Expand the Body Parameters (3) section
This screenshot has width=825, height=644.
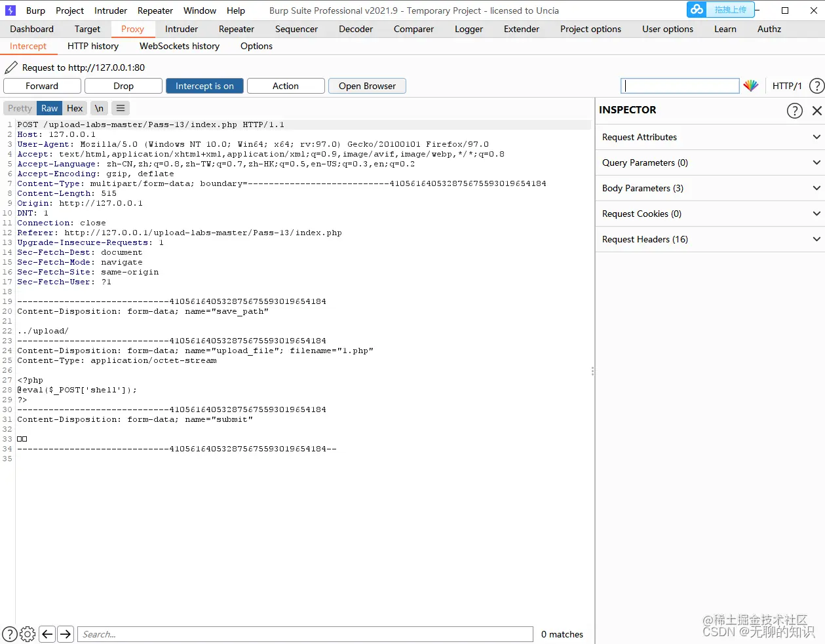point(710,188)
